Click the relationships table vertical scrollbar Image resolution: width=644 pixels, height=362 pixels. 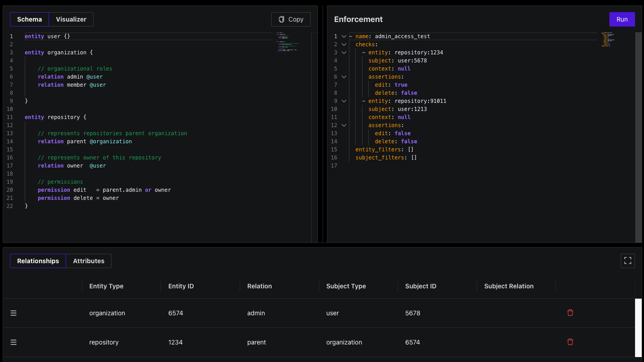638,328
